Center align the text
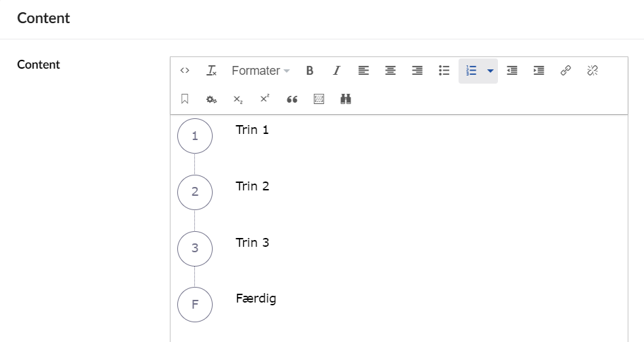This screenshot has width=644, height=342. (x=391, y=71)
